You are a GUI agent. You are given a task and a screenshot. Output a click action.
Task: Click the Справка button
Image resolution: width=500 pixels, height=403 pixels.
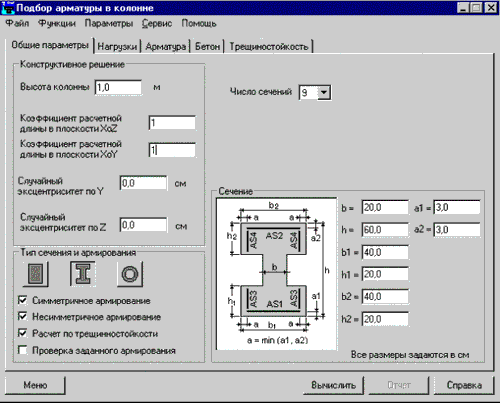coord(464,385)
